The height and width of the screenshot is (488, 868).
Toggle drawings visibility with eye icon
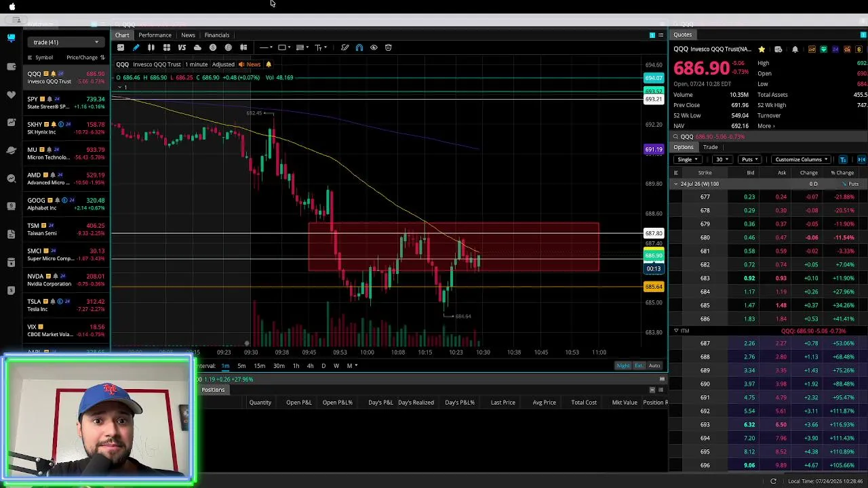(374, 47)
